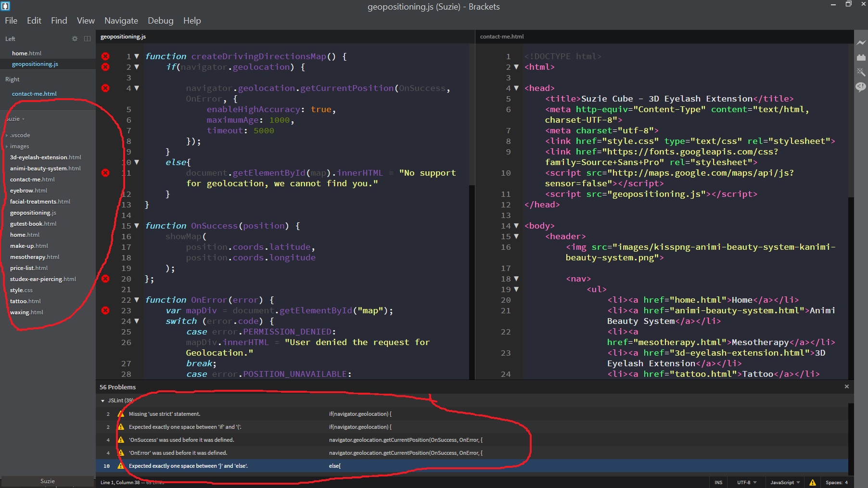868x488 pixels.
Task: Open style.css from the file tree
Action: point(21,290)
